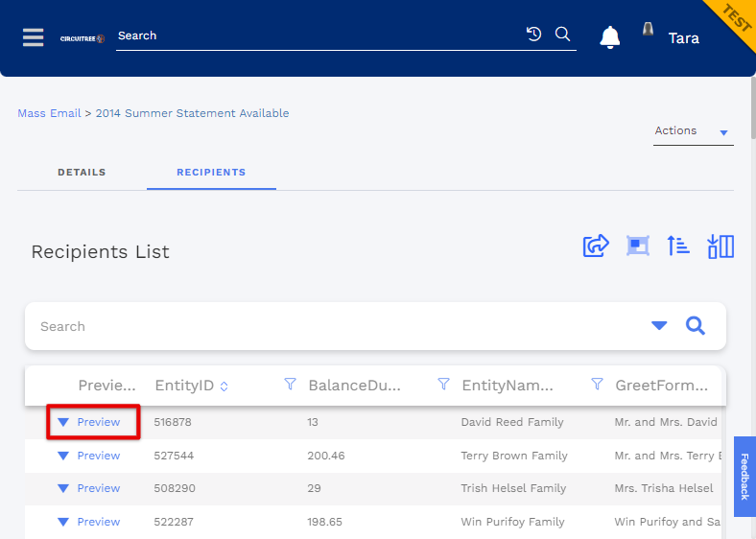Open the notifications bell

click(x=609, y=37)
